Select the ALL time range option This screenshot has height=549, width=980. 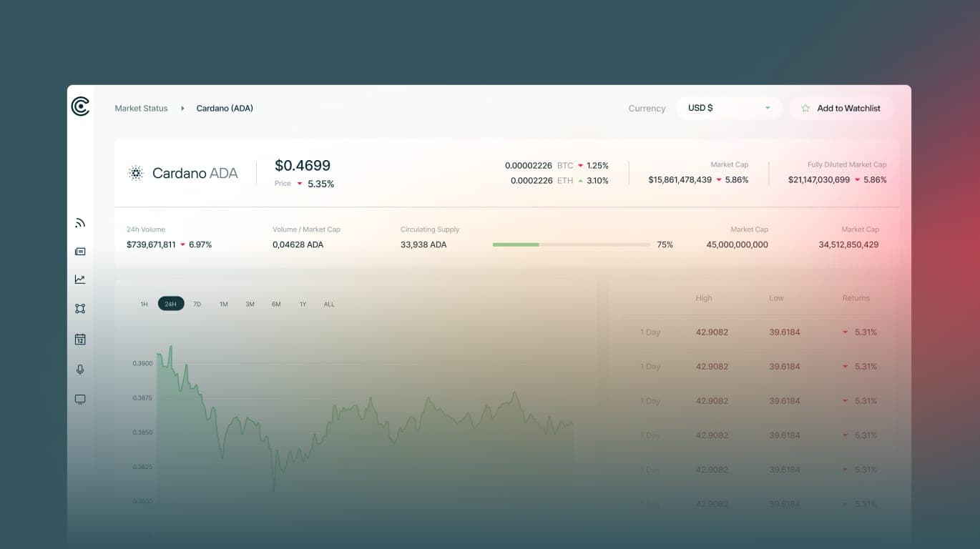pos(329,305)
